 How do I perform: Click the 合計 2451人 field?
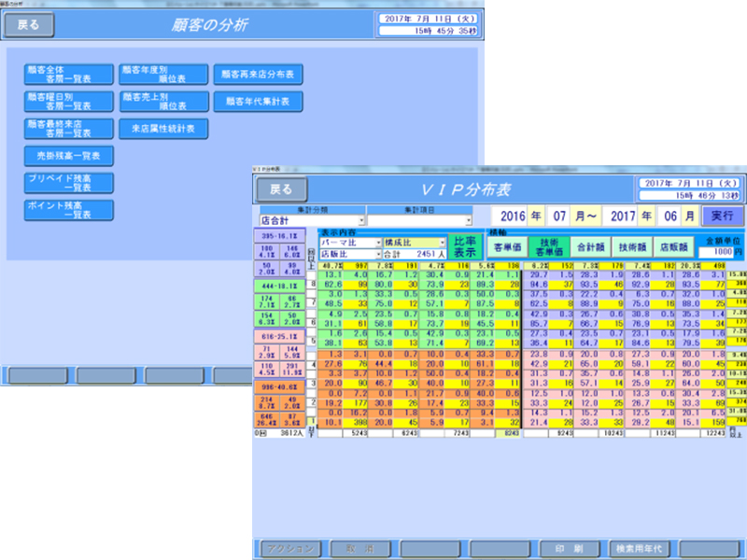(x=415, y=254)
